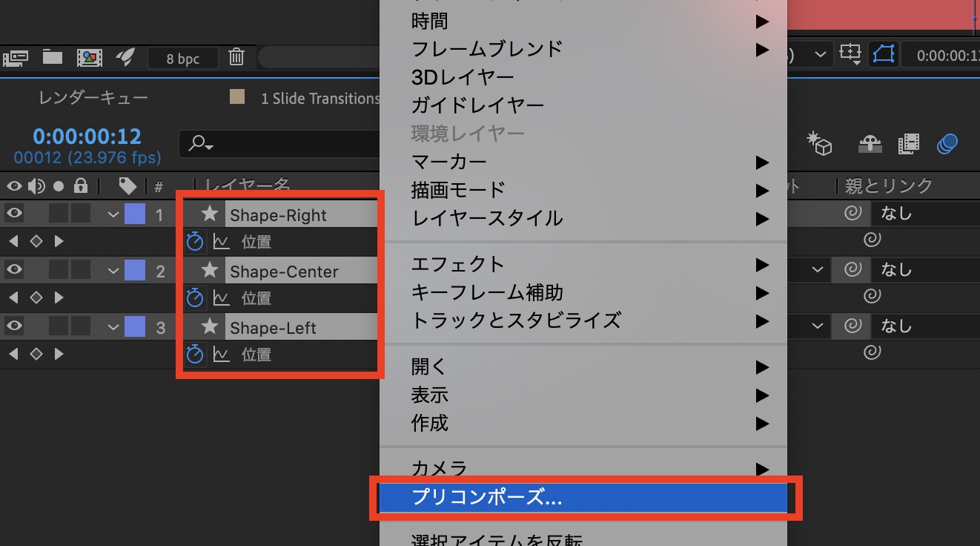
Task: Click the New Composition icon
Action: (x=89, y=57)
